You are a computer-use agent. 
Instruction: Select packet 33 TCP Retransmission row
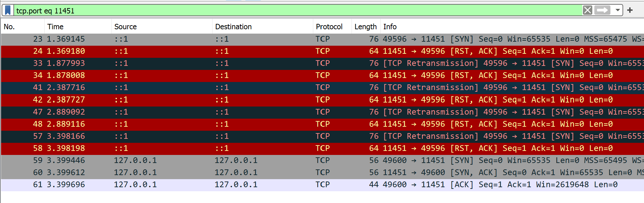pyautogui.click(x=322, y=64)
